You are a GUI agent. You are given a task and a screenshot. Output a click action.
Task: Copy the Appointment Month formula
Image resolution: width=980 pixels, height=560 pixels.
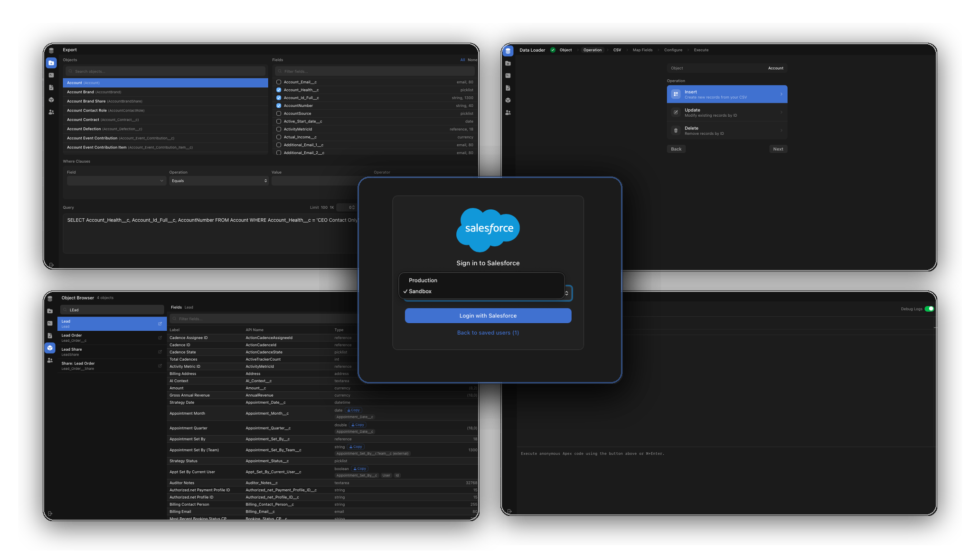coord(353,411)
